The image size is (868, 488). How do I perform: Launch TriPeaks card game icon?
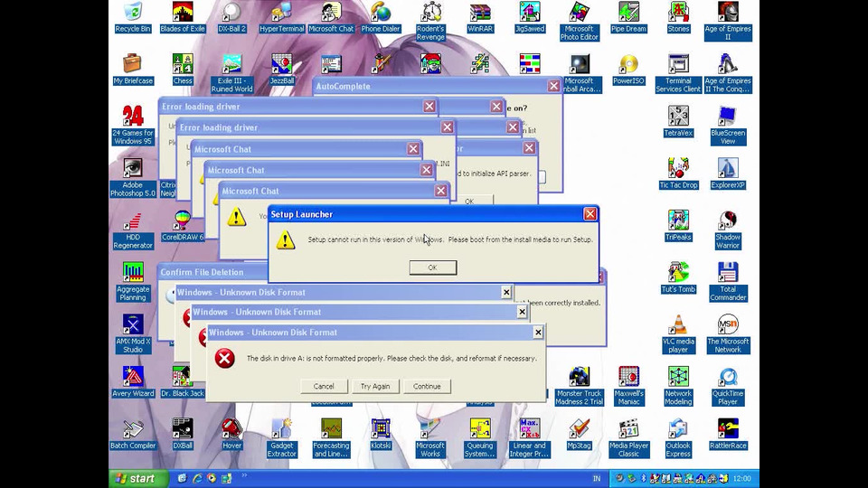pyautogui.click(x=678, y=226)
